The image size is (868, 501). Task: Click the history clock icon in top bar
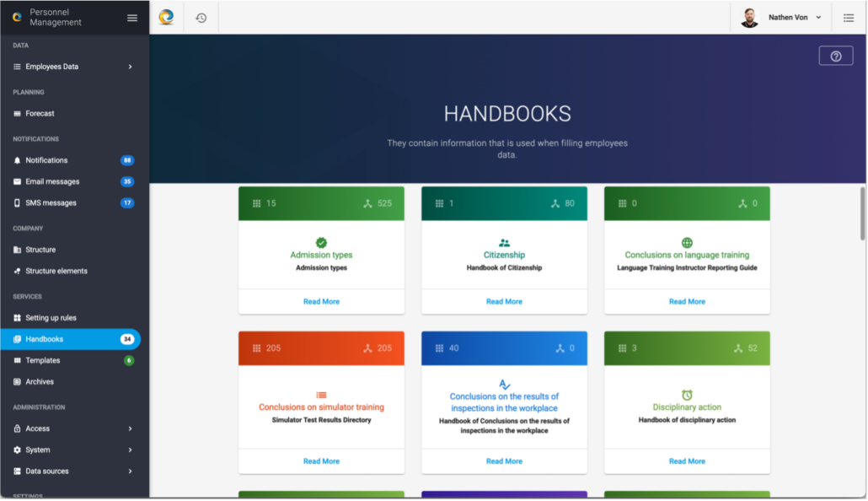point(201,18)
